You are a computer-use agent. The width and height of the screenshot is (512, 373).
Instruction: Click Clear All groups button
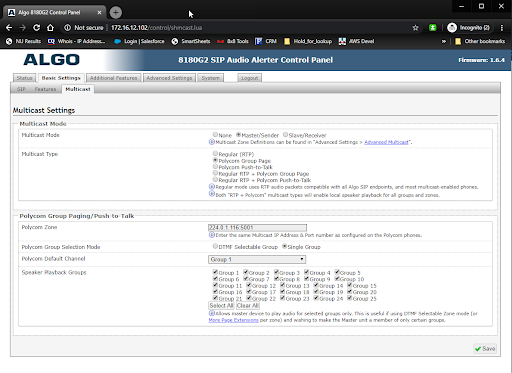click(x=248, y=306)
